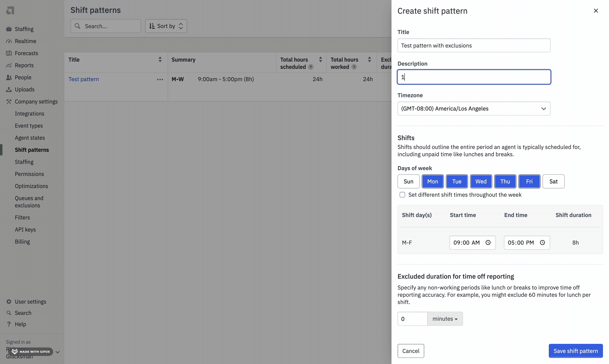Open Realtime in the sidebar
Viewport: 609px width, 364px height.
[26, 41]
